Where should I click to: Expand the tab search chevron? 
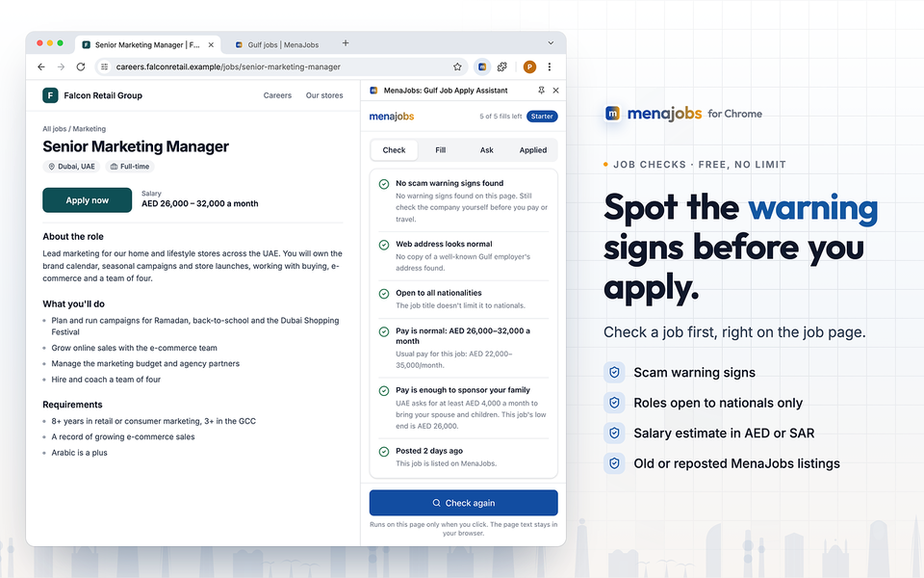pyautogui.click(x=551, y=43)
